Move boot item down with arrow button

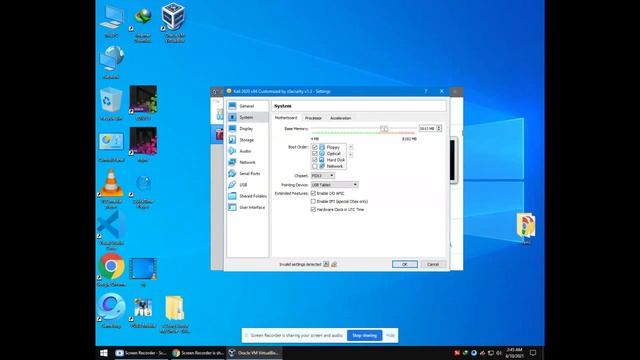pos(351,155)
